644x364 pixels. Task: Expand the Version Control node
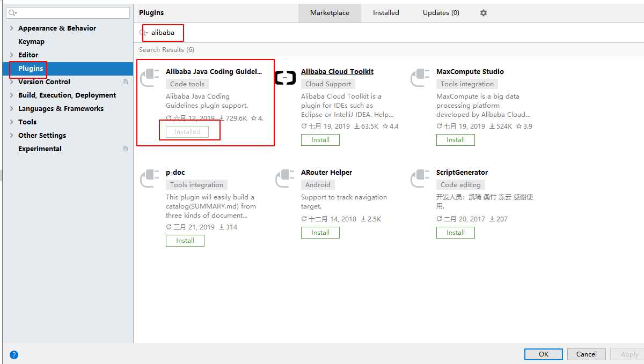coord(12,82)
